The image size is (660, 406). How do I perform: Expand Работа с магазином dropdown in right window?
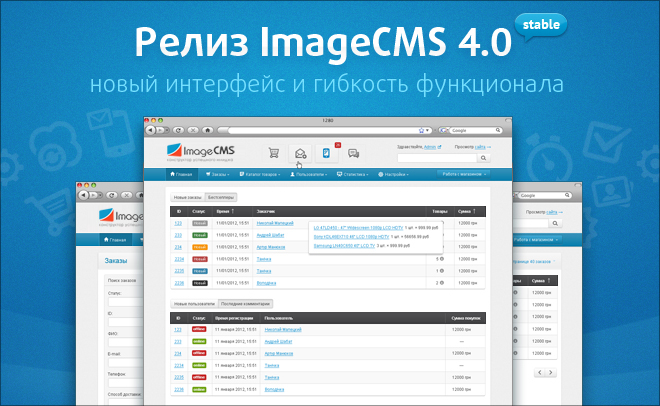(x=536, y=239)
